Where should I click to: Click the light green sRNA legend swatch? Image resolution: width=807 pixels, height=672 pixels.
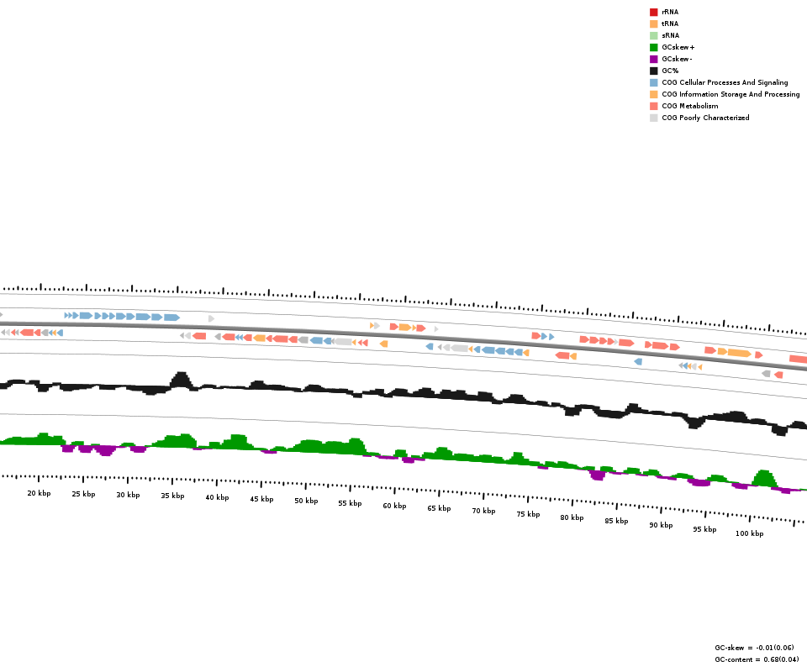click(653, 35)
